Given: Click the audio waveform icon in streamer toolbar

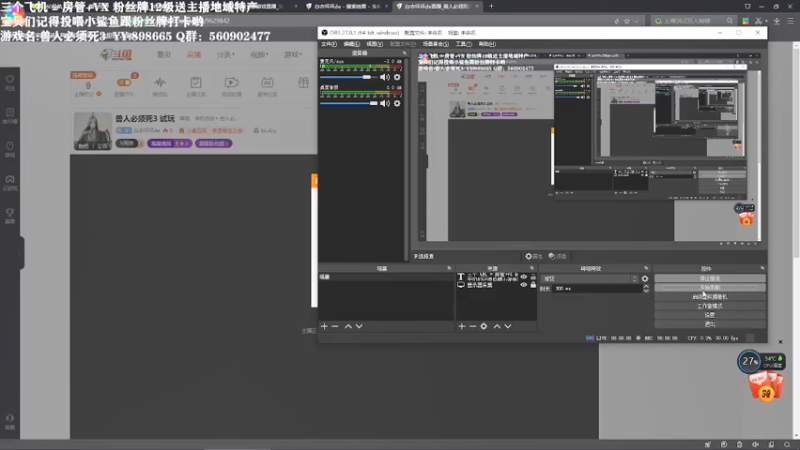Looking at the screenshot, I should coord(160,83).
